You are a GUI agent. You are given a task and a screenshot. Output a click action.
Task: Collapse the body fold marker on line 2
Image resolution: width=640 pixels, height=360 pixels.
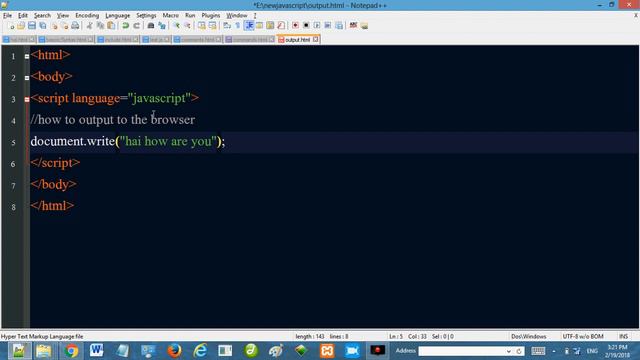tap(27, 78)
